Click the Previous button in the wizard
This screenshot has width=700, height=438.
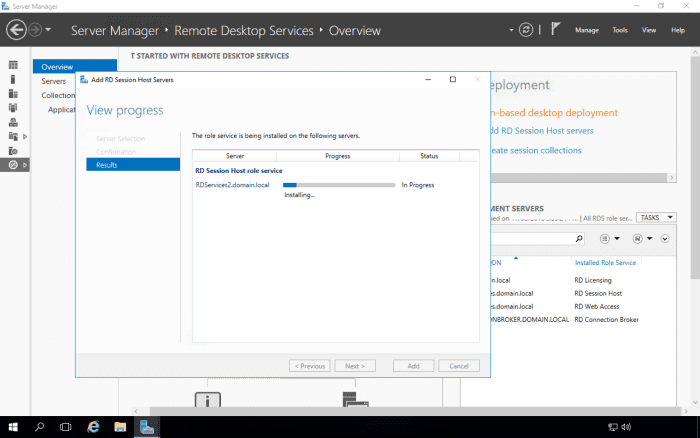(x=310, y=366)
